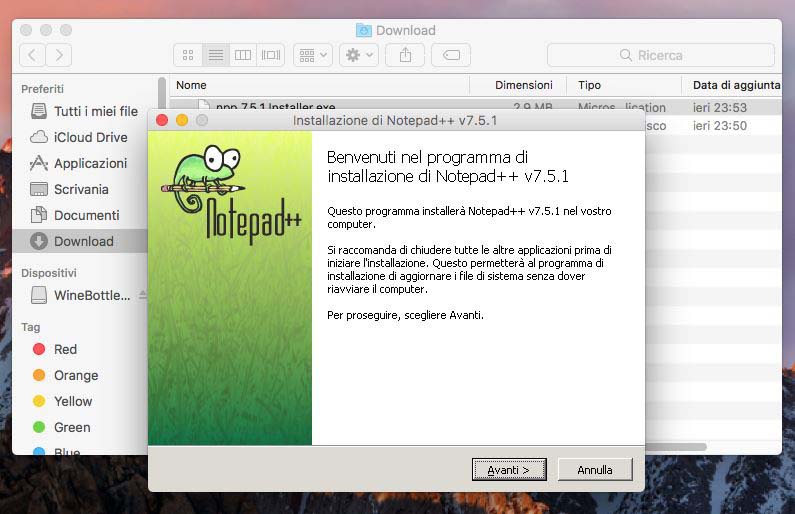
Task: Switch Finder to Cover Flow view
Action: (271, 55)
